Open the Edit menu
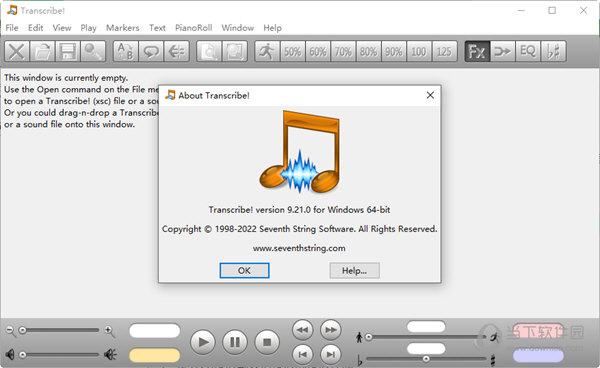The image size is (600, 368). pos(36,28)
